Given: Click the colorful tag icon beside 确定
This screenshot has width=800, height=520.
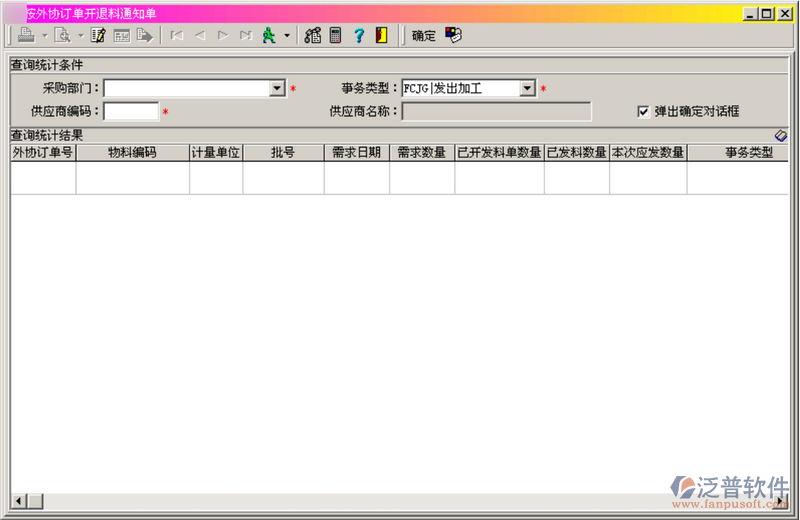Looking at the screenshot, I should (x=453, y=35).
